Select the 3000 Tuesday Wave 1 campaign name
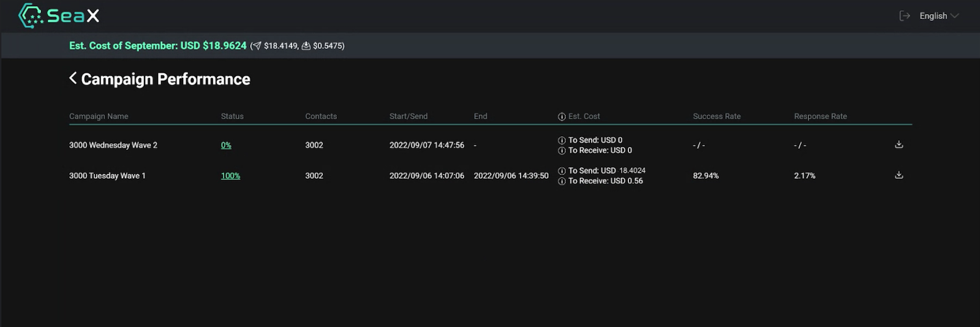Image resolution: width=980 pixels, height=327 pixels. [107, 176]
